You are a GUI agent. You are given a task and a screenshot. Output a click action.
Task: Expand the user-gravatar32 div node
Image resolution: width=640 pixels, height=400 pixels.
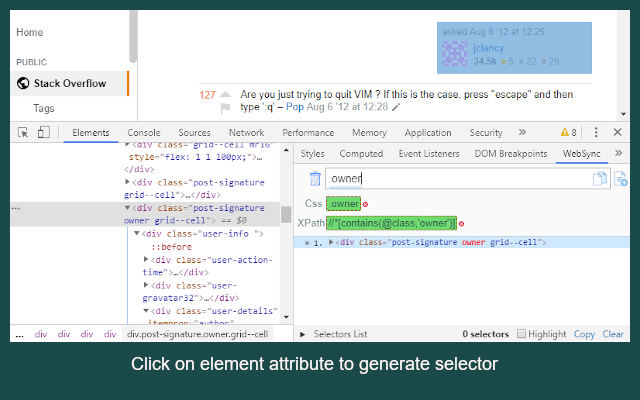(146, 285)
